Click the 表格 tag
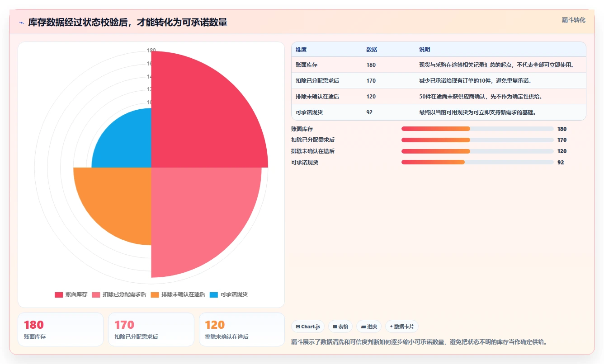Viewport: 604px width, 364px height. tap(340, 327)
